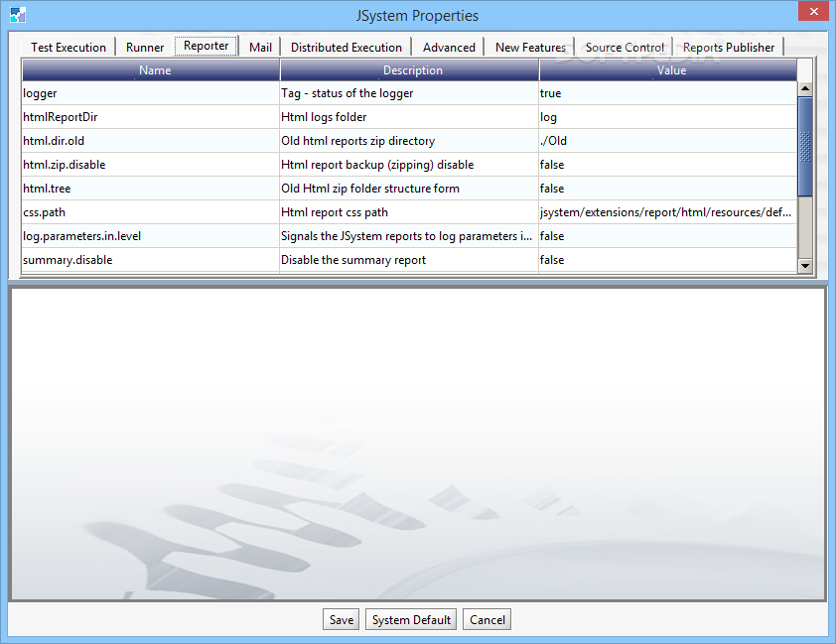Viewport: 836px width, 644px height.
Task: Open the Distributed Execution tab
Action: point(347,48)
